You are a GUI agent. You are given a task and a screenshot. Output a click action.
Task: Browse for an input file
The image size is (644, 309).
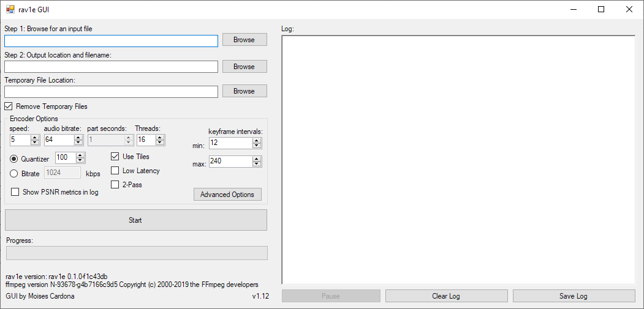coord(244,40)
